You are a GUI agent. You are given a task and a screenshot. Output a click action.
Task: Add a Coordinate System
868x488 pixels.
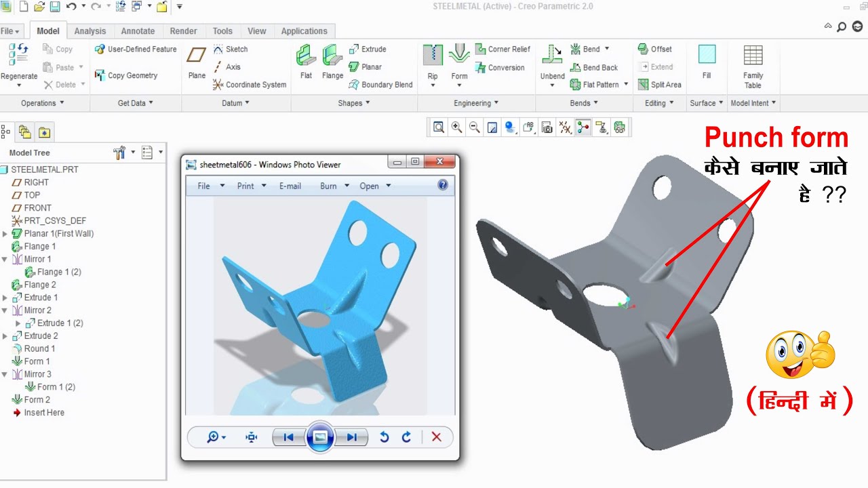point(250,85)
